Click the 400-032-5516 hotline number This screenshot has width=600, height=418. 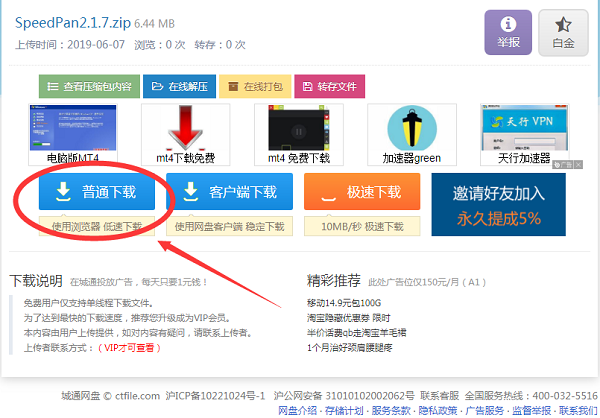point(565,395)
